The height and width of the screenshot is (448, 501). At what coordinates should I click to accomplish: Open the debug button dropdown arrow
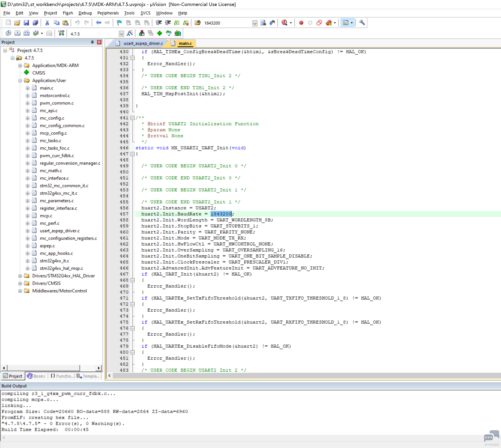pyautogui.click(x=291, y=23)
